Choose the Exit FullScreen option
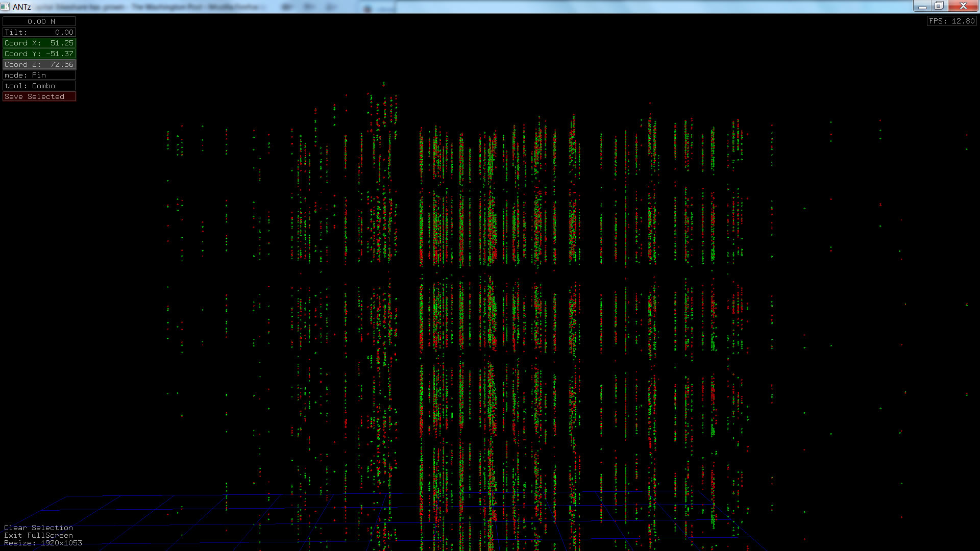This screenshot has height=551, width=980. point(38,535)
